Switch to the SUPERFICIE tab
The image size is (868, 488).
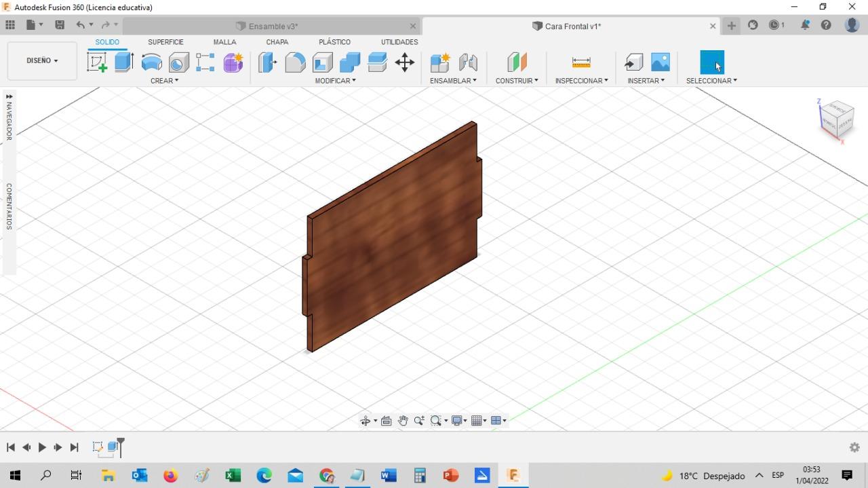point(165,42)
